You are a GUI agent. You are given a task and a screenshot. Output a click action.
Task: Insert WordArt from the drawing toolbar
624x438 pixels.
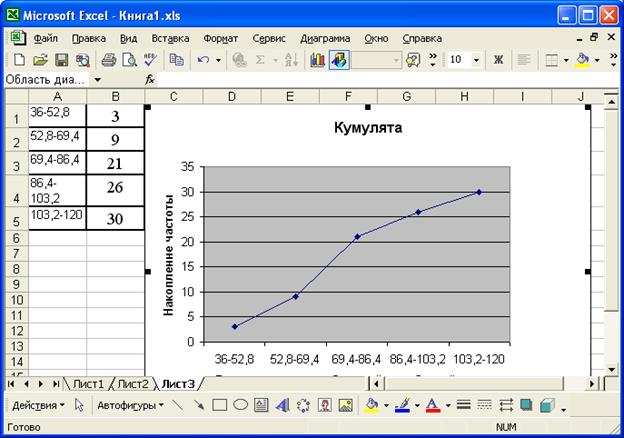282,405
